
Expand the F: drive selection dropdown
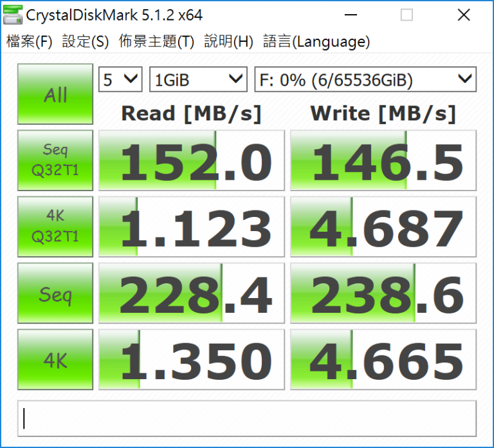(x=365, y=79)
